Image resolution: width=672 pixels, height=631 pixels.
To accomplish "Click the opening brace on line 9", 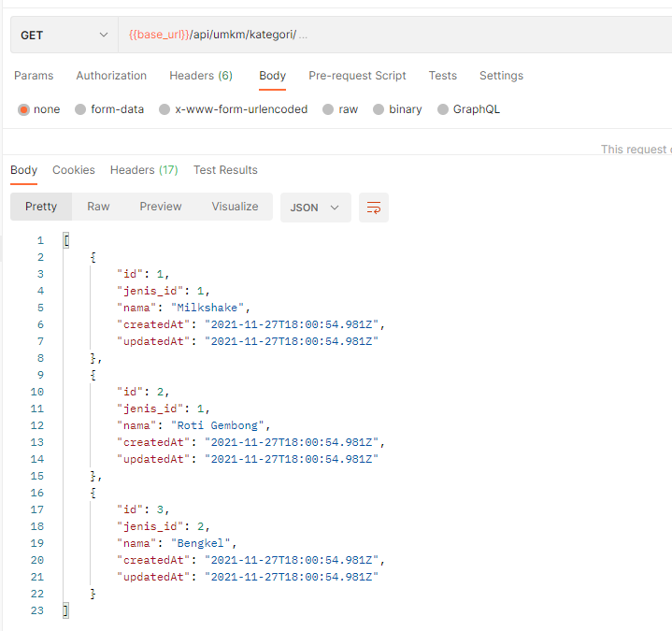I will (x=93, y=375).
